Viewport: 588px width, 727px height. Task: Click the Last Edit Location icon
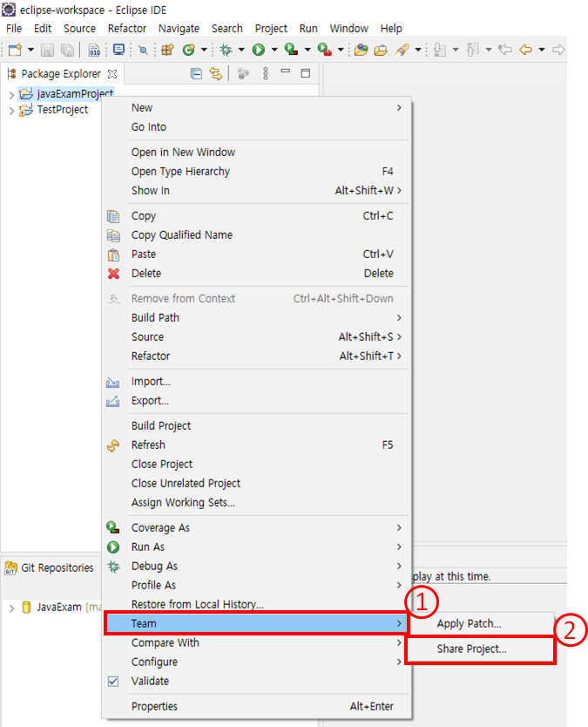pyautogui.click(x=504, y=50)
